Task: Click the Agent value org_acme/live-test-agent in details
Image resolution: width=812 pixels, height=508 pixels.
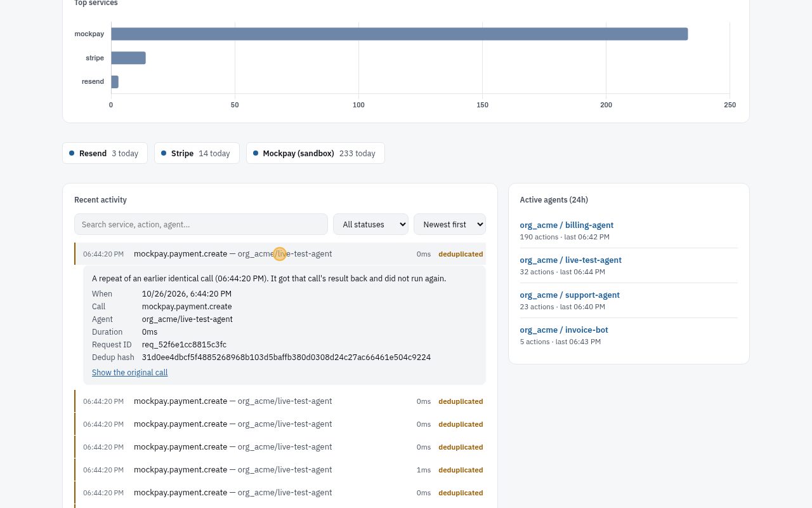Action: click(187, 319)
